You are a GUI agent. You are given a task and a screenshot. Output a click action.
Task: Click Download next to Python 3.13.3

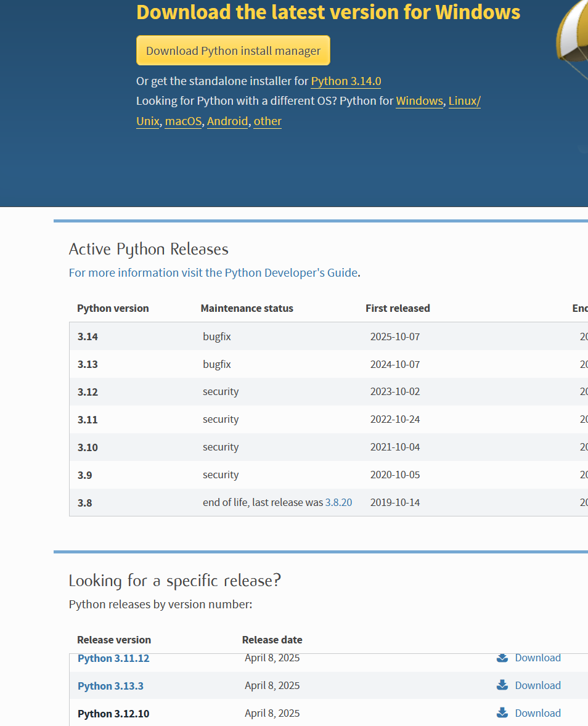click(x=537, y=685)
